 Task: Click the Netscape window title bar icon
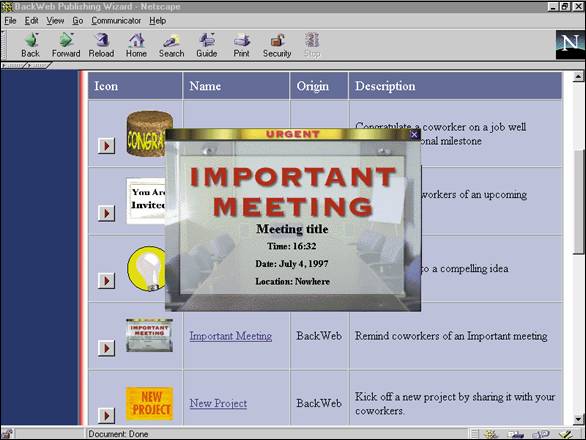(x=6, y=6)
